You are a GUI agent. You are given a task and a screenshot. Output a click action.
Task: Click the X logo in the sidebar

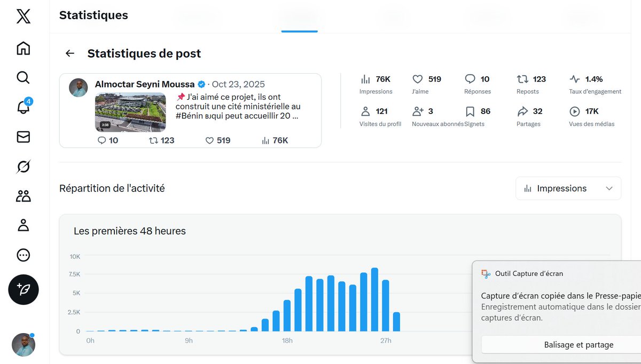point(22,17)
